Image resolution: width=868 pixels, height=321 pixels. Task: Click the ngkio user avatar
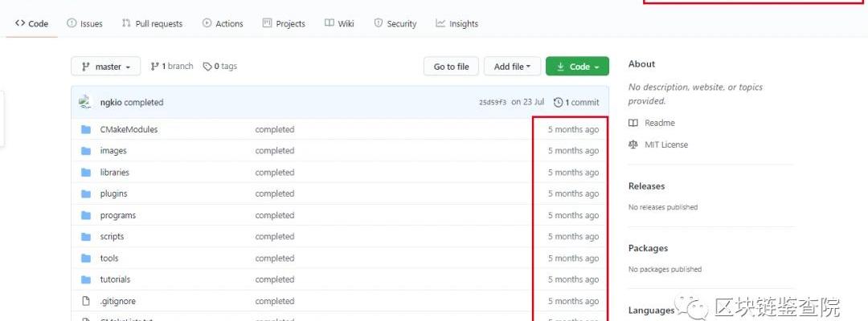tap(86, 102)
